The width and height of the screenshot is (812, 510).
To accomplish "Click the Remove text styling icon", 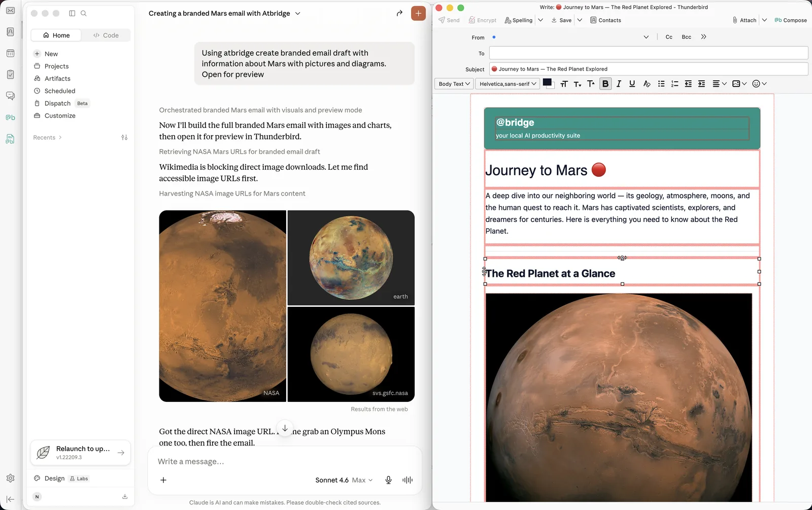I will point(647,84).
